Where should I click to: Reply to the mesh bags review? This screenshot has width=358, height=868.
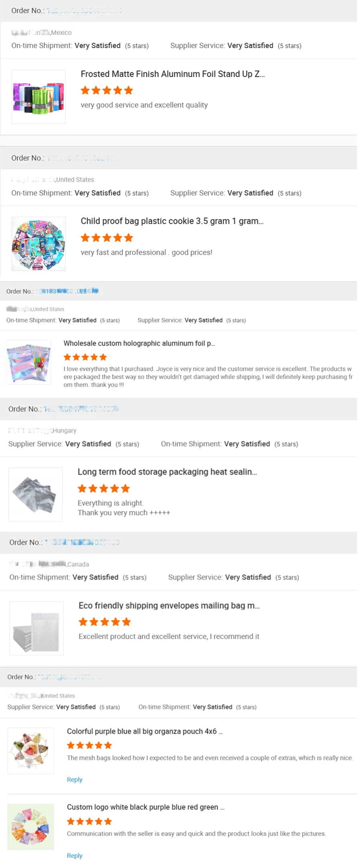[x=75, y=780]
